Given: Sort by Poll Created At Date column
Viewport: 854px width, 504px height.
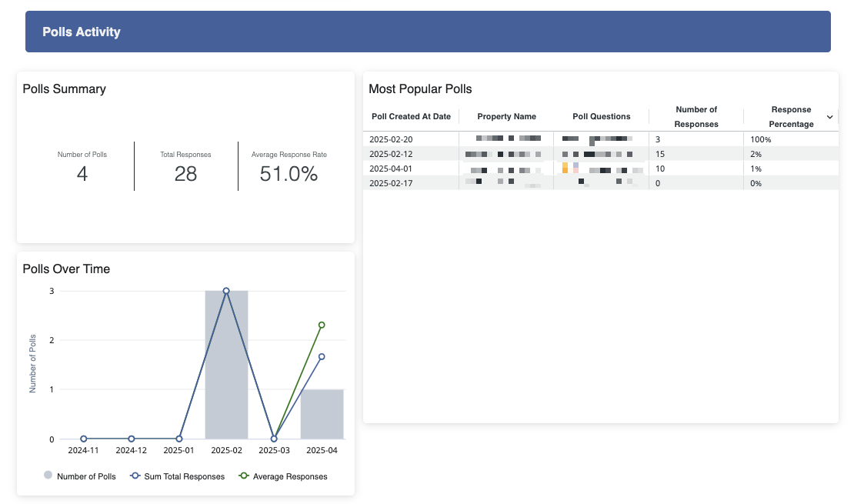Looking at the screenshot, I should click(411, 117).
